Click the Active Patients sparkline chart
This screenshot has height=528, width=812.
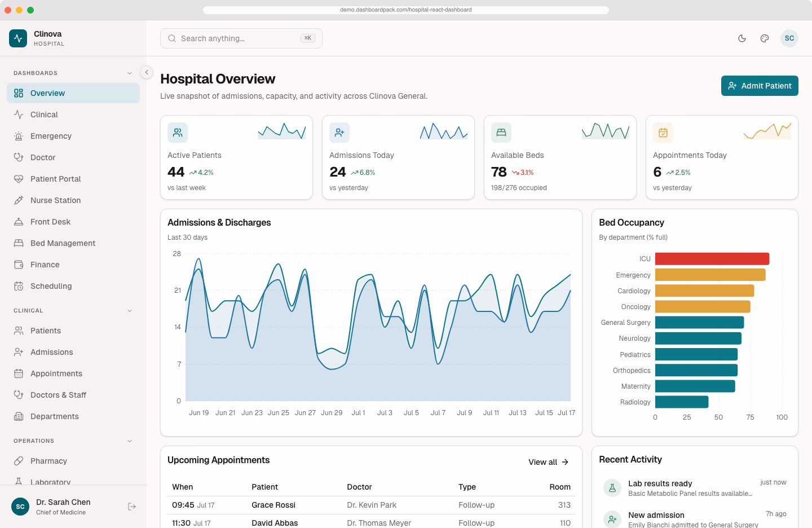click(282, 131)
